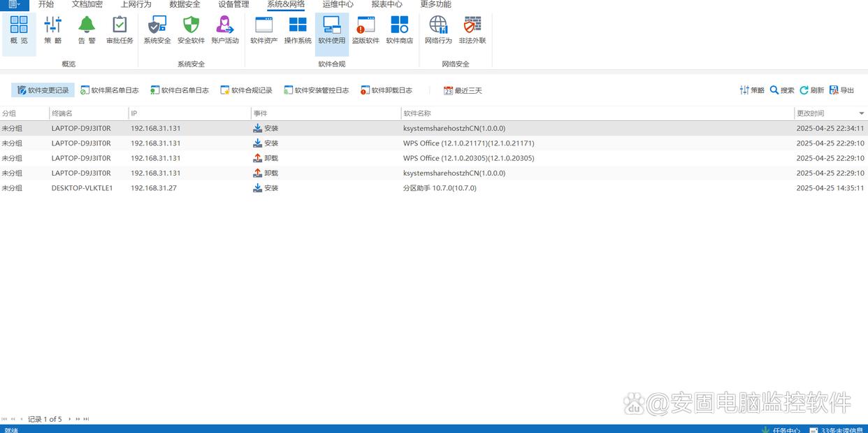Click the 告警 alarm bell icon
This screenshot has height=433, width=868.
click(x=87, y=30)
